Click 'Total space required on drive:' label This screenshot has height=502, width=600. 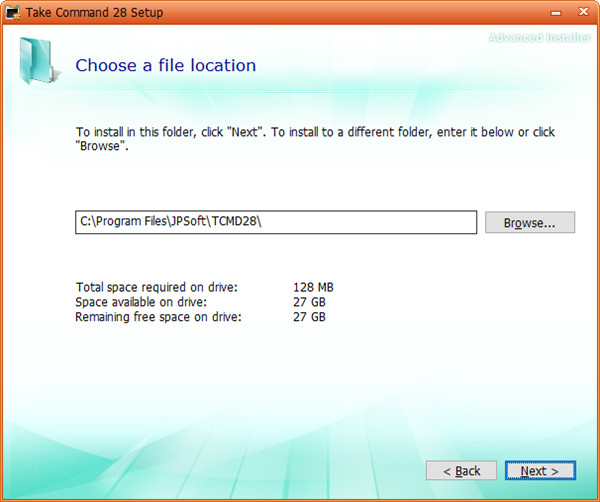coord(157,287)
